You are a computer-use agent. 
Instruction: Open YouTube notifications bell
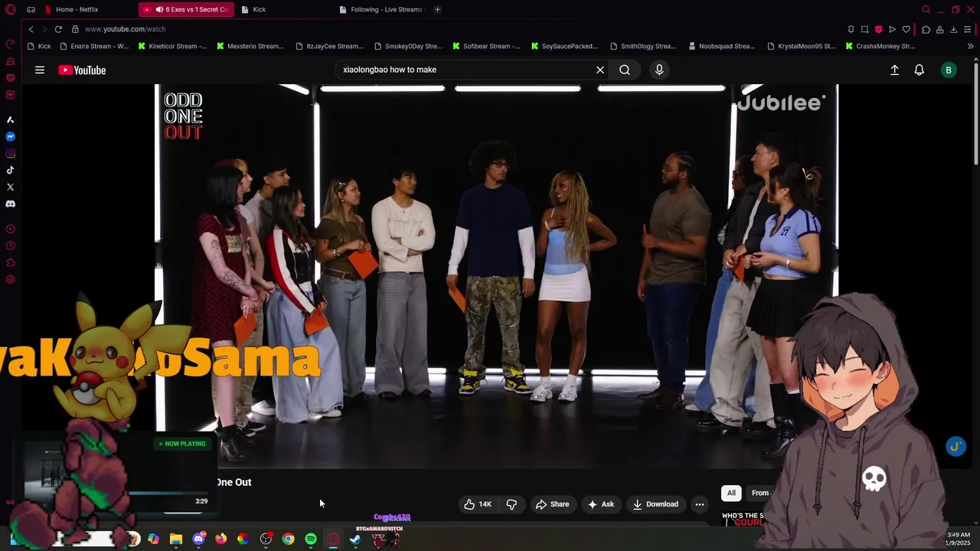pyautogui.click(x=920, y=70)
